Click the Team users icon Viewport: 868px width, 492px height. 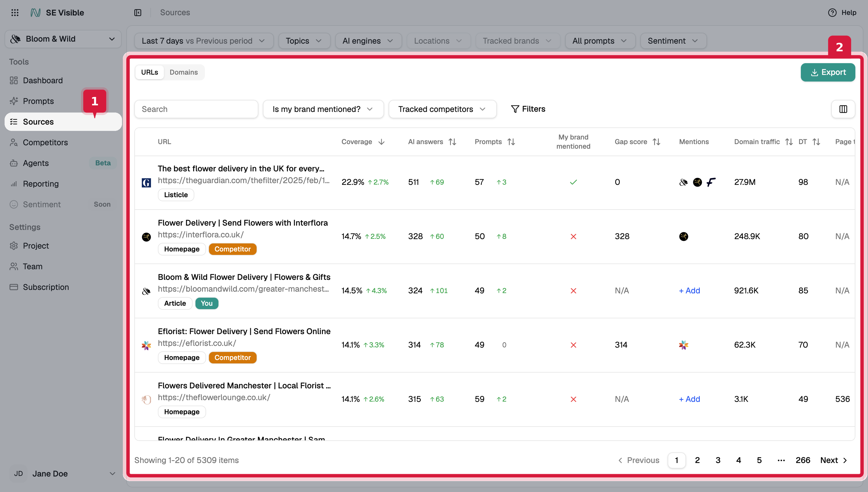(14, 266)
